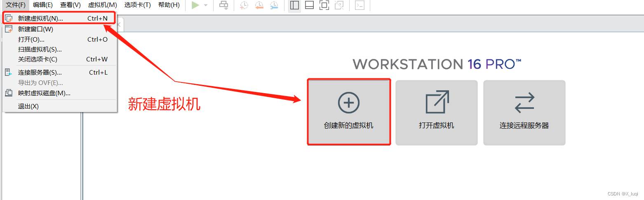Click the 连接远程服务器 tile button
The width and height of the screenshot is (644, 200).
(524, 113)
